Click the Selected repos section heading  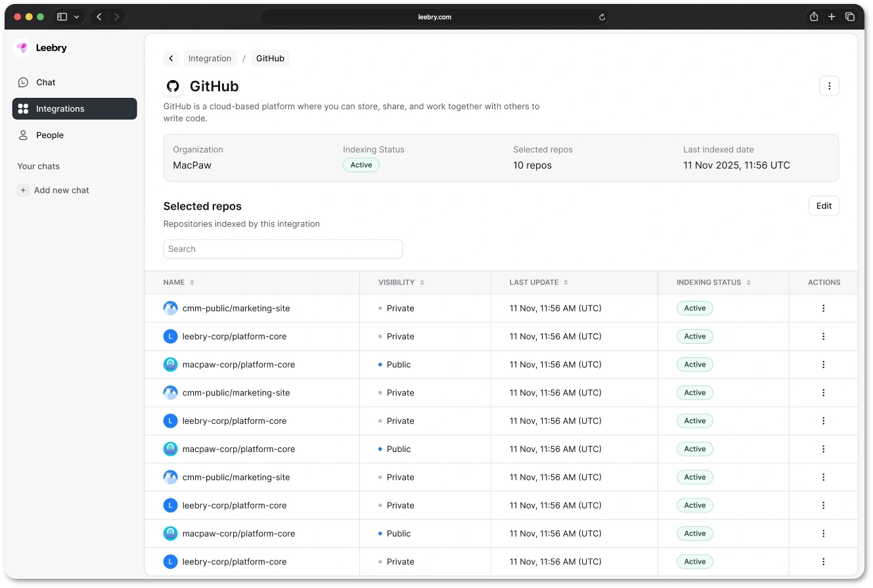click(x=202, y=206)
